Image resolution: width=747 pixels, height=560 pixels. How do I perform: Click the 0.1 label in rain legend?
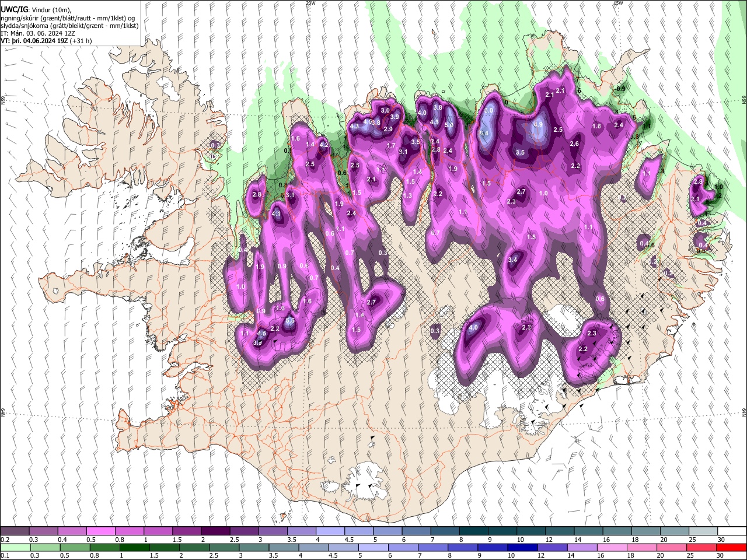tap(5, 556)
